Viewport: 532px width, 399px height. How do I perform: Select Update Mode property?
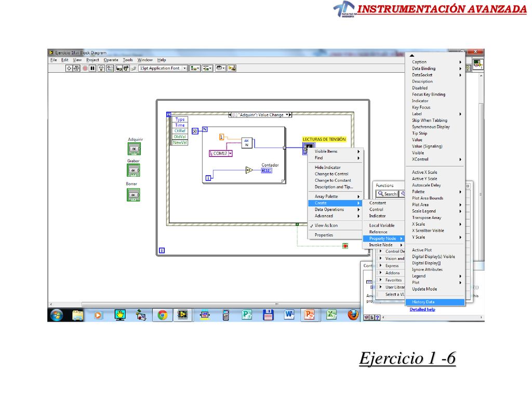435,289
